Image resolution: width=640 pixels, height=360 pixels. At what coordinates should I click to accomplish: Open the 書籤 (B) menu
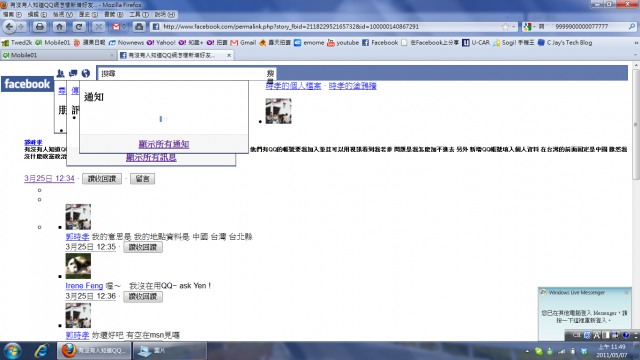pyautogui.click(x=113, y=15)
